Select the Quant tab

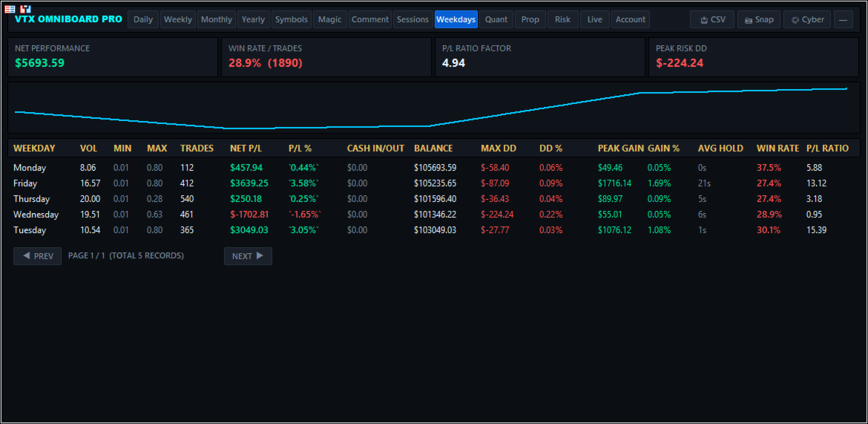496,19
